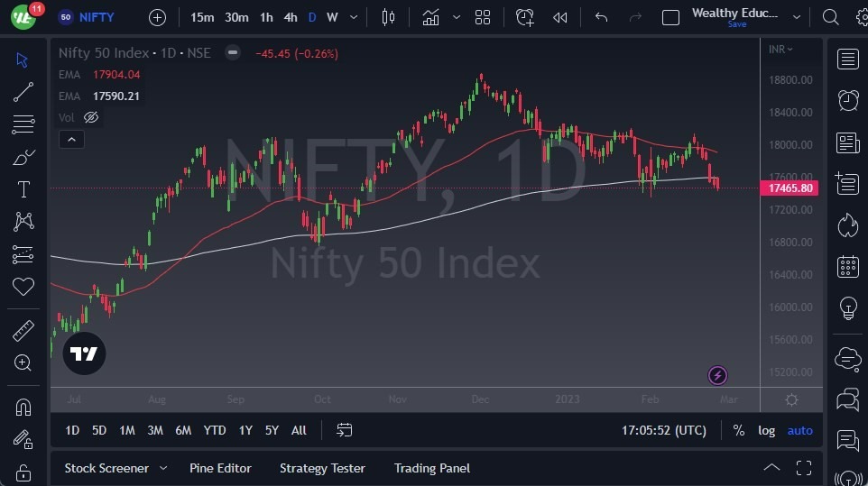Open the Trading Panel tab

[432, 468]
